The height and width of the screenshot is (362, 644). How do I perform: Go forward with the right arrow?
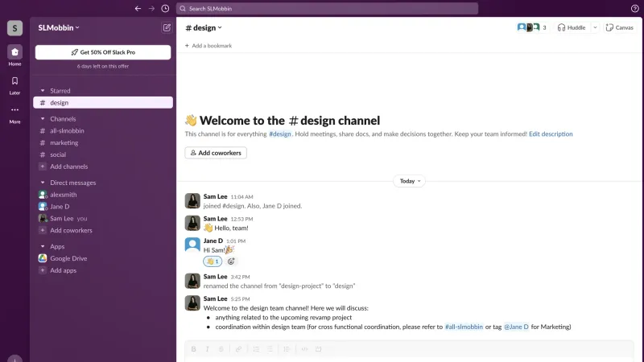[151, 9]
